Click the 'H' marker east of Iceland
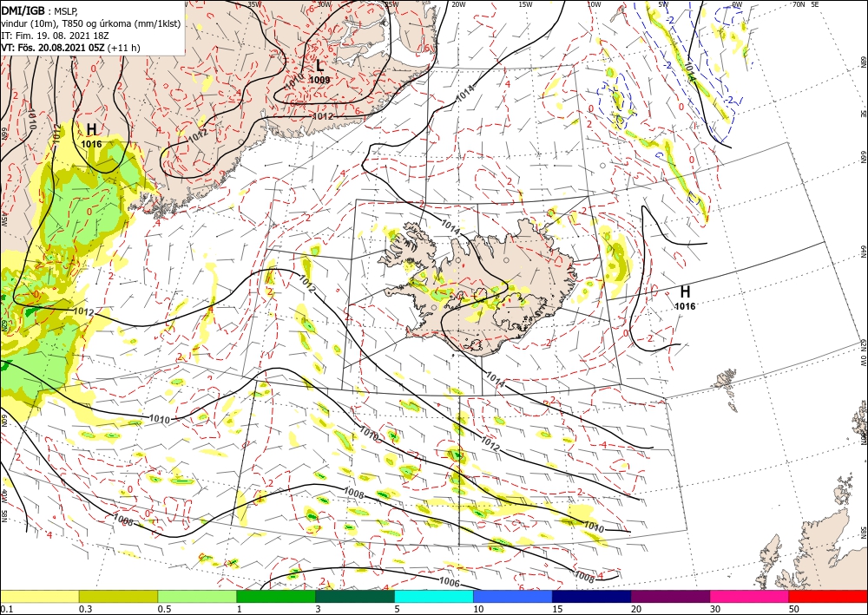The width and height of the screenshot is (868, 615). click(686, 291)
